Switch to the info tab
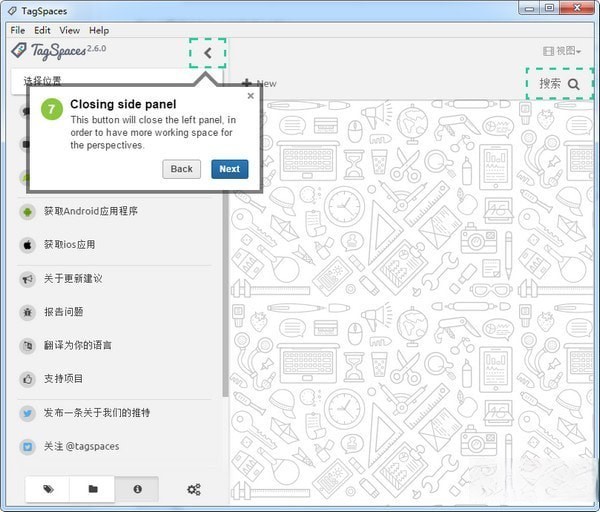Viewport: 600px width, 512px height. tap(137, 489)
